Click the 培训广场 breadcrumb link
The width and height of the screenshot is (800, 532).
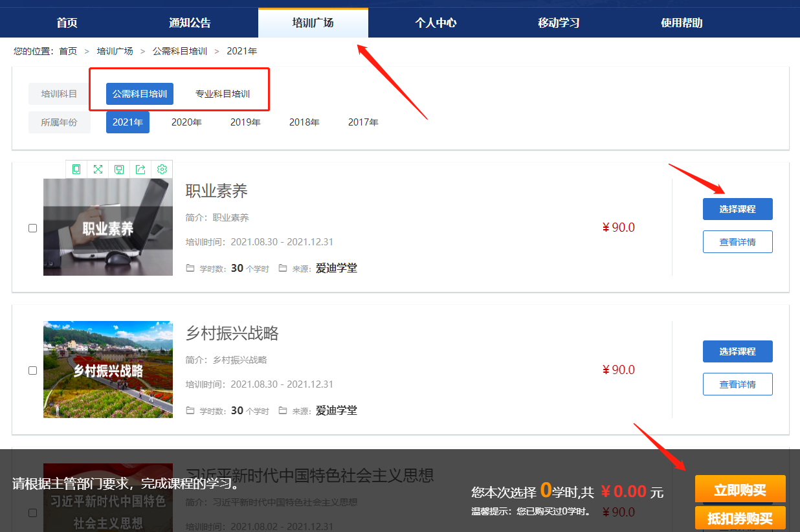click(115, 51)
